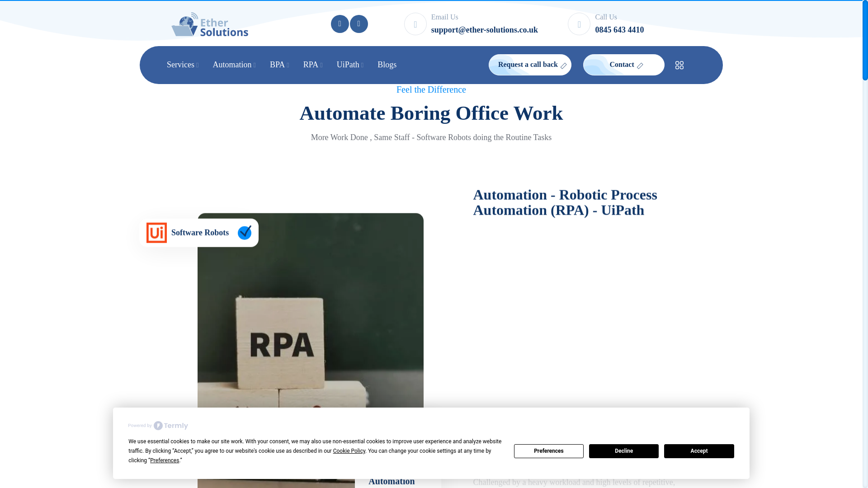Viewport: 868px width, 488px height.
Task: Open the four-squares grid menu icon
Action: tap(679, 65)
